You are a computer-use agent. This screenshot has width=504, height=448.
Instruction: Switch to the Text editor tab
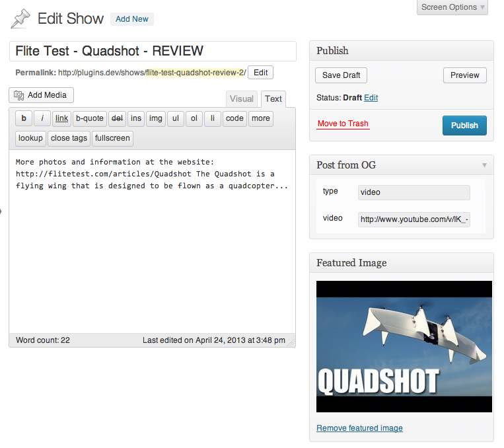[273, 98]
